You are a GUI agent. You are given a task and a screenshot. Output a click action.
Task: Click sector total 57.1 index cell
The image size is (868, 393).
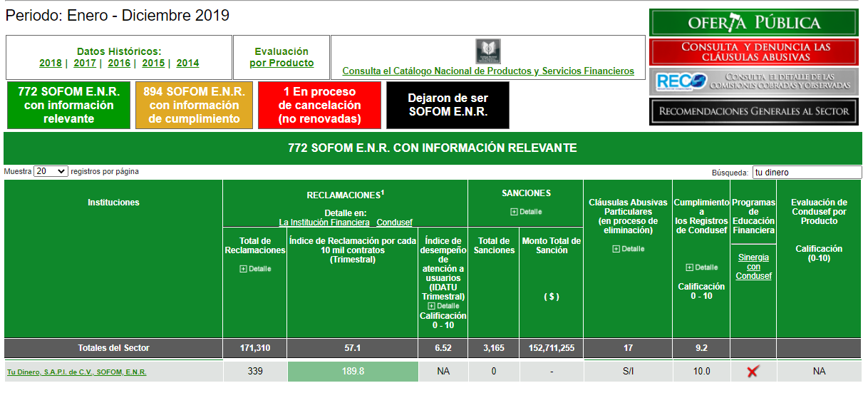[x=353, y=348]
